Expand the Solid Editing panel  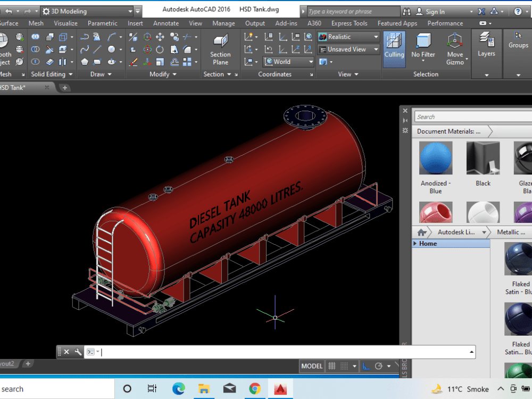[x=52, y=74]
